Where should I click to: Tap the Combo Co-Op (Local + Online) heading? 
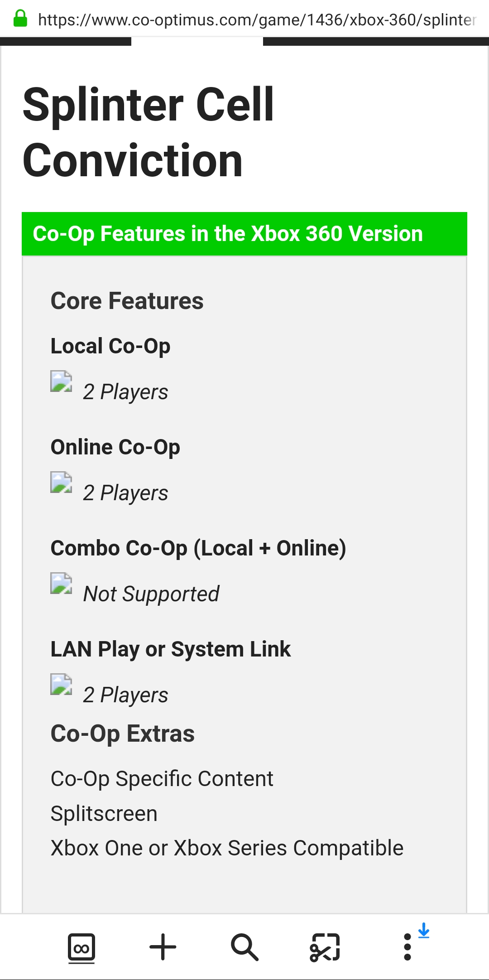(x=198, y=548)
